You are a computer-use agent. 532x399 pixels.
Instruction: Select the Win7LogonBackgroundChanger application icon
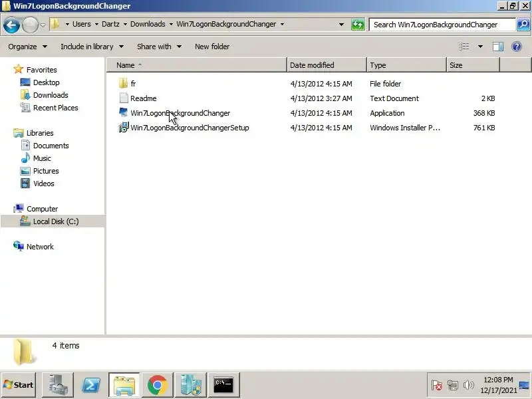(124, 112)
